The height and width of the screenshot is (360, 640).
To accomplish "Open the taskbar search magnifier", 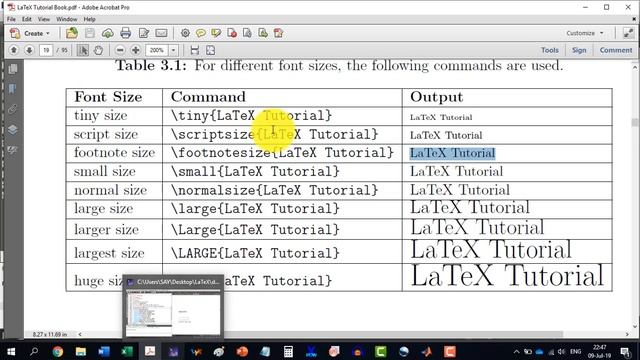I will pyautogui.click(x=34, y=351).
